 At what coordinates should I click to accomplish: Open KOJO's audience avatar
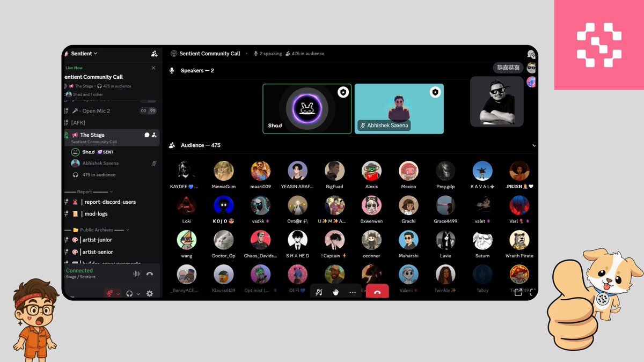point(224,205)
